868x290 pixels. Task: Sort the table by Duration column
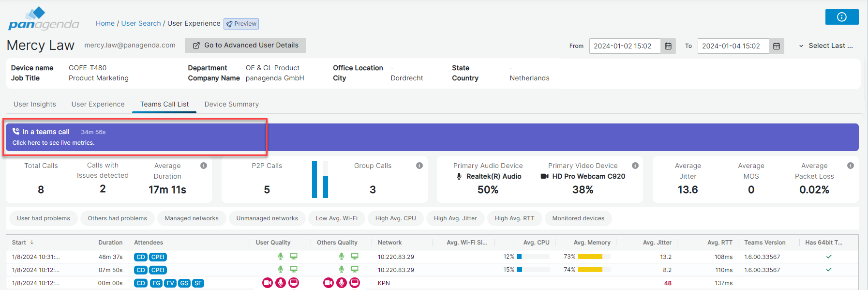(110, 243)
